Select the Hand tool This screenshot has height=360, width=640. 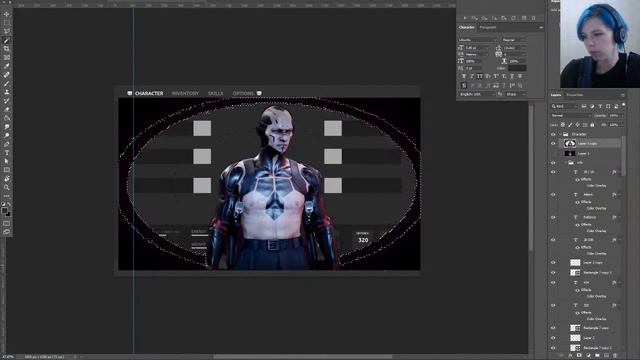click(7, 179)
